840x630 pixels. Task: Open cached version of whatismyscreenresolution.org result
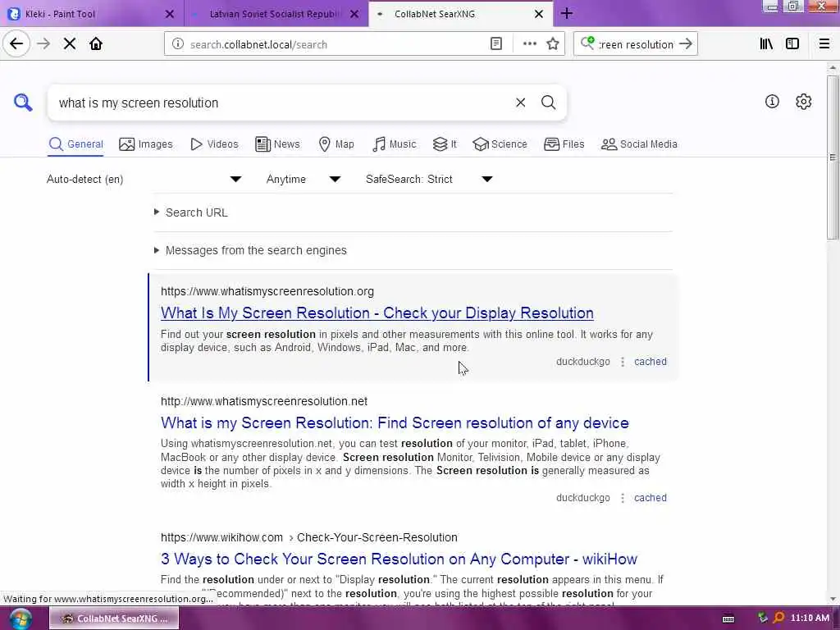651,362
